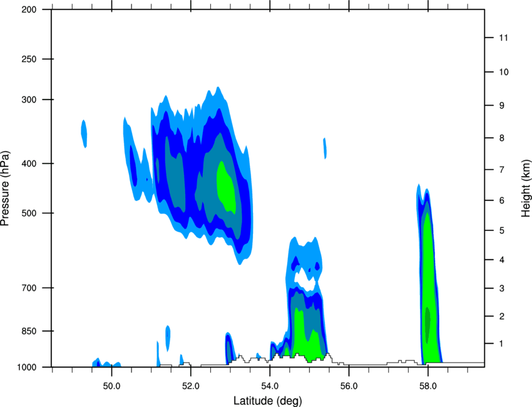Screen dimensions: 532x407
Task: Select the 300 pressure tick label
Action: (29, 100)
